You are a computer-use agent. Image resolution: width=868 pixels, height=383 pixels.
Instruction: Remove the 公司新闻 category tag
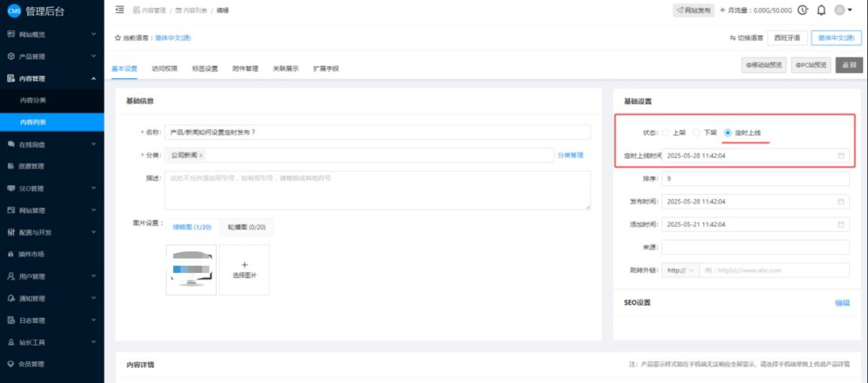[x=201, y=155]
